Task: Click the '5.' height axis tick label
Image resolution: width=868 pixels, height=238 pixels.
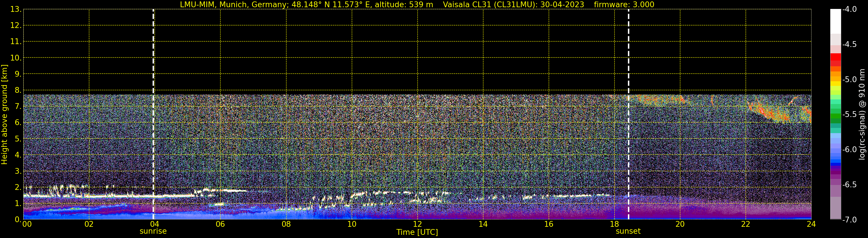Action: tap(18, 139)
